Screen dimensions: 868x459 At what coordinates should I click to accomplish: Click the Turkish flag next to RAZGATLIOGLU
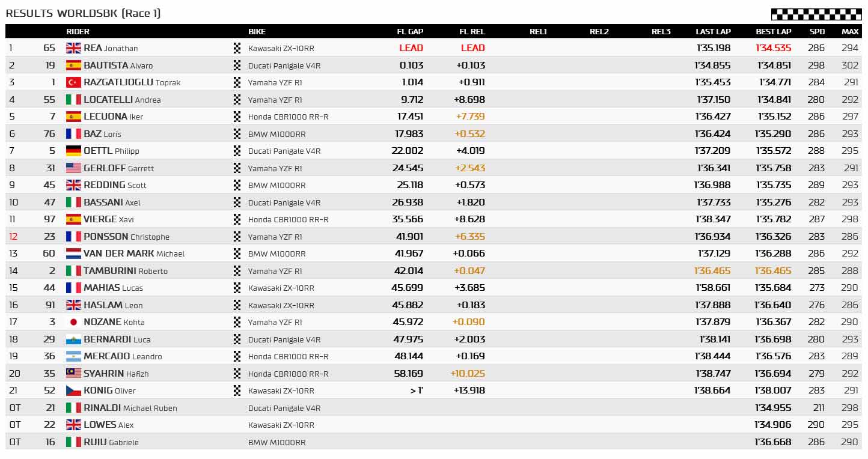pyautogui.click(x=73, y=82)
